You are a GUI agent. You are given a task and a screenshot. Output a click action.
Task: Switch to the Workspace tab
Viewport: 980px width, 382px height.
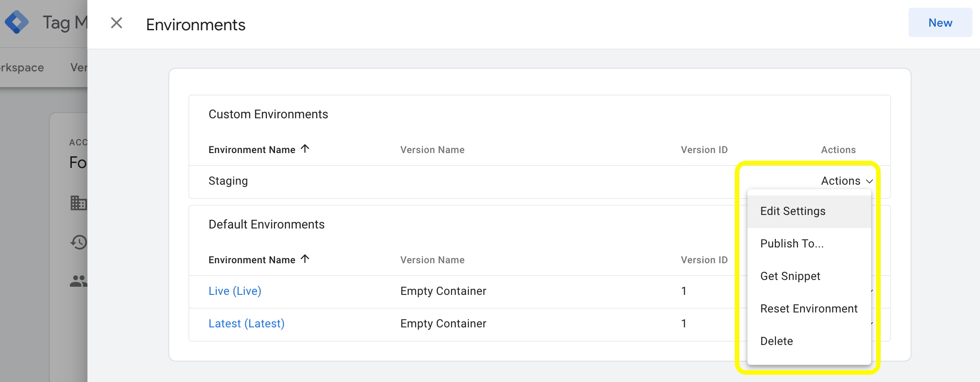click(22, 68)
